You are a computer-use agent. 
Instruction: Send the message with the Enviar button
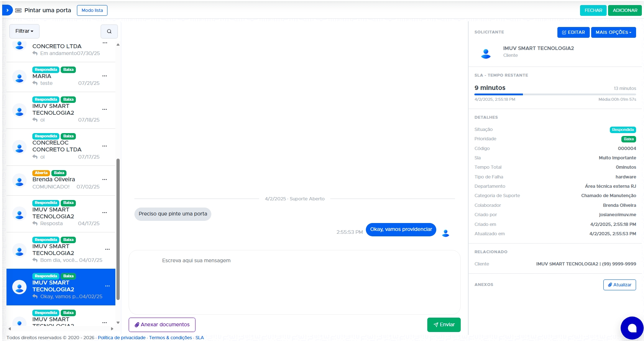[x=444, y=325]
